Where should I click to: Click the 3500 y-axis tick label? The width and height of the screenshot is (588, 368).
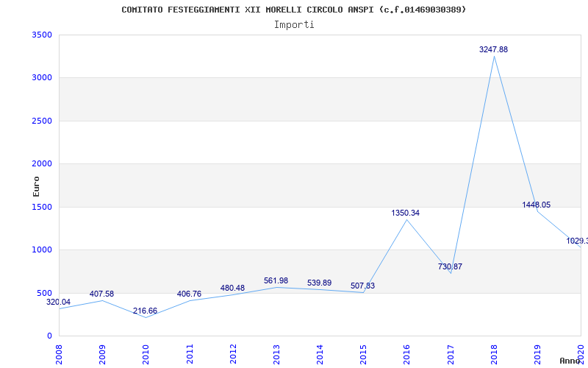[42, 35]
